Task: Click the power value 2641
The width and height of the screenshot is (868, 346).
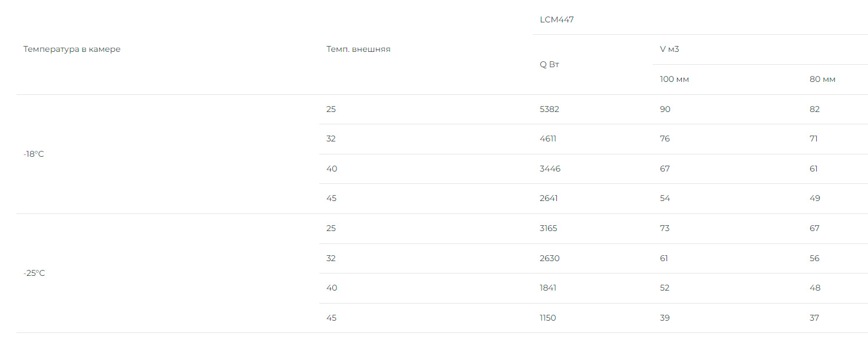Action: [549, 198]
